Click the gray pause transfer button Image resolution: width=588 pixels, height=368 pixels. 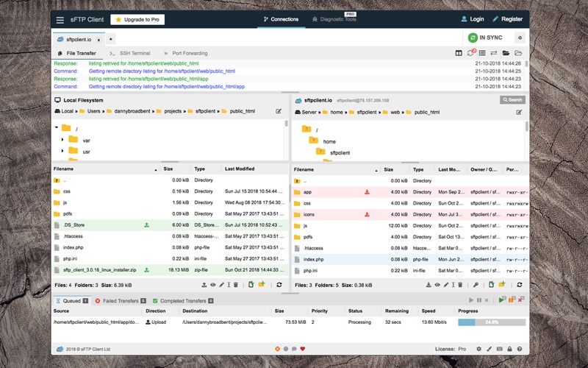pos(479,300)
